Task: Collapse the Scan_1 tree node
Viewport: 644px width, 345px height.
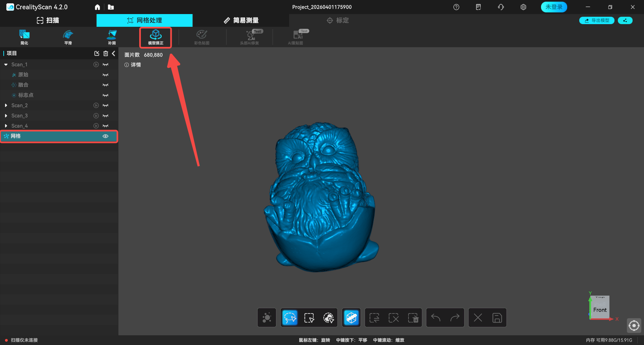Action: click(6, 65)
